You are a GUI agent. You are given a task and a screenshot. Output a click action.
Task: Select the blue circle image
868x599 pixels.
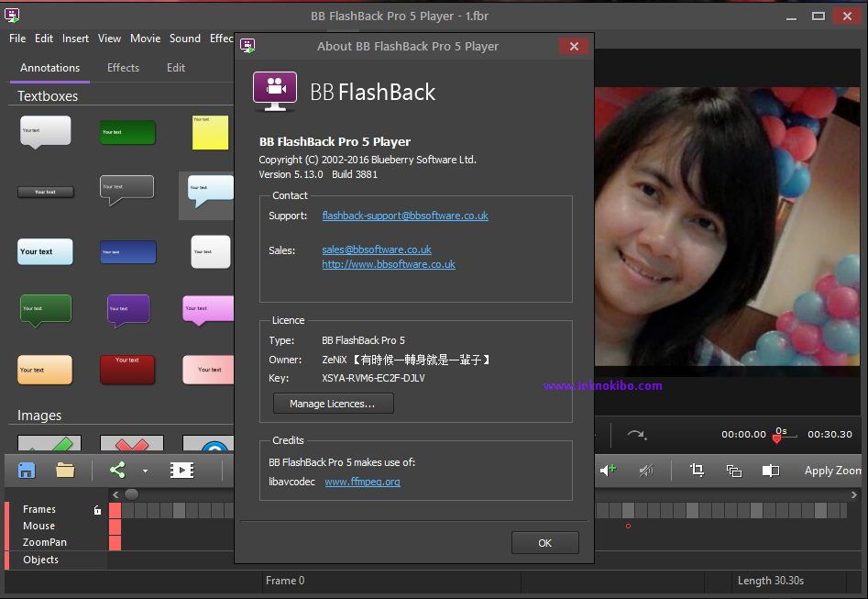(x=208, y=443)
